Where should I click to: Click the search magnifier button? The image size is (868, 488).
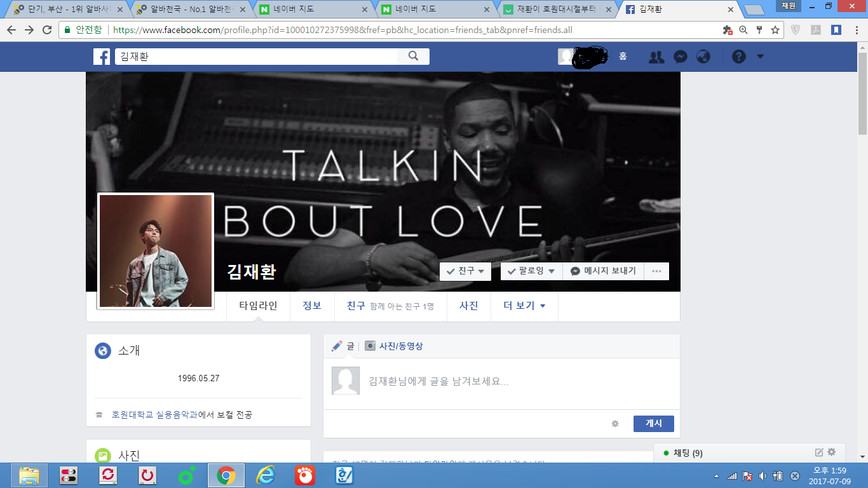coord(413,56)
